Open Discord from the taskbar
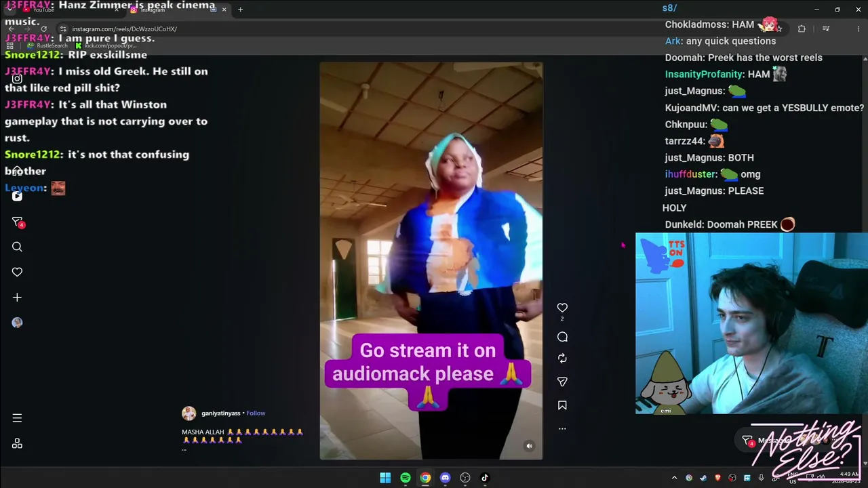Screen dimensions: 868x488 pos(445,478)
